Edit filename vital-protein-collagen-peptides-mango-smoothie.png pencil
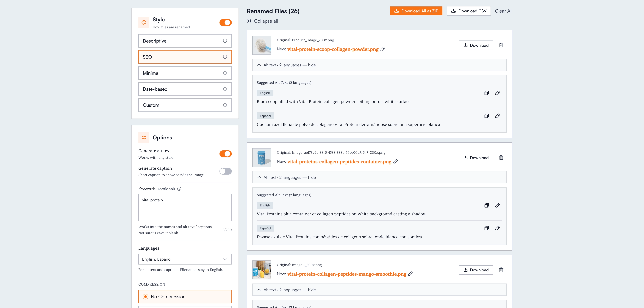The height and width of the screenshot is (308, 644). (x=410, y=274)
